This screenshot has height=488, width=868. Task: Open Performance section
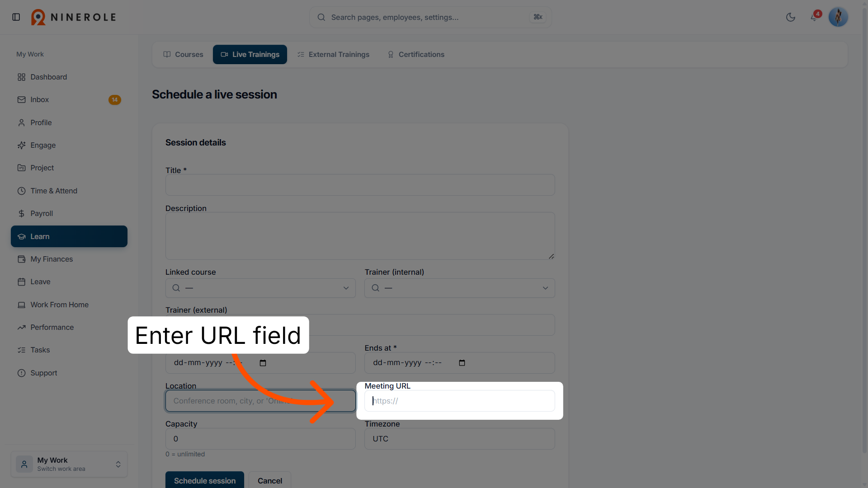point(69,327)
